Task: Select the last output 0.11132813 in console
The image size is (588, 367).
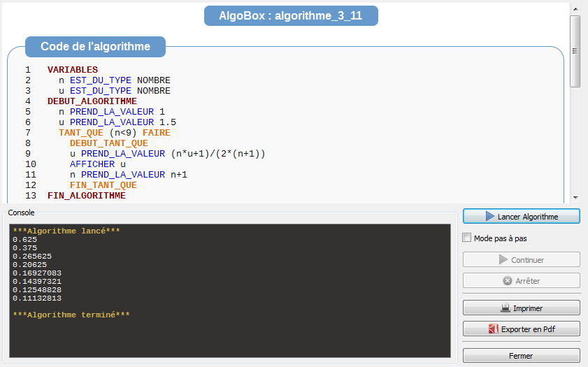Action: pyautogui.click(x=37, y=298)
